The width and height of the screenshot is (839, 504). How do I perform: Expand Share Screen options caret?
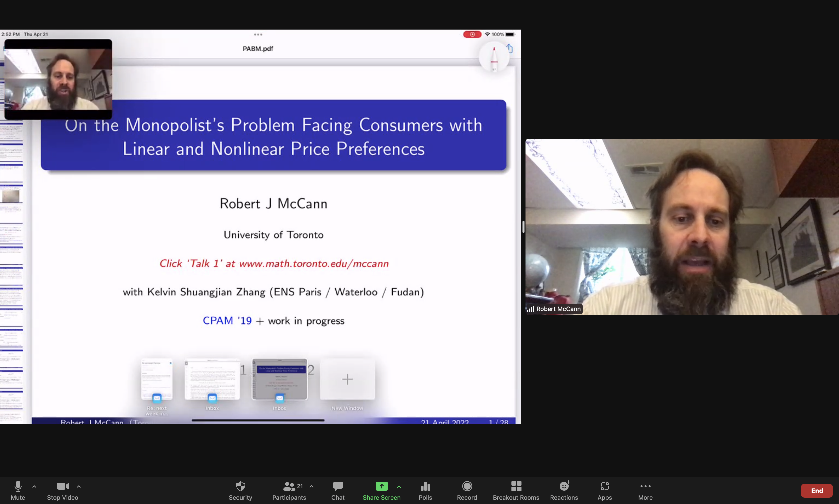(399, 486)
